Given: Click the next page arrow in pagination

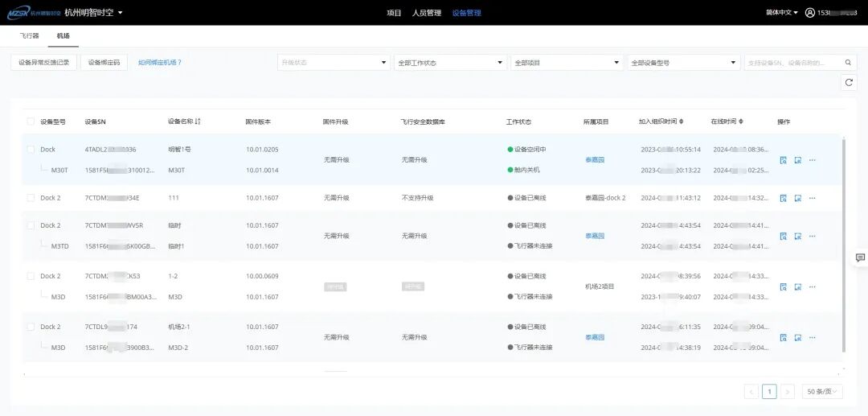Looking at the screenshot, I should 788,392.
